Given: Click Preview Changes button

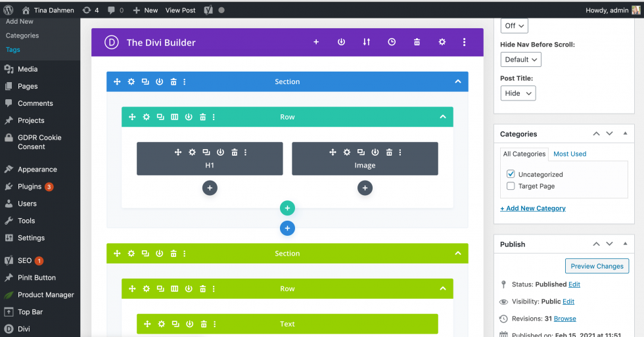Looking at the screenshot, I should click(x=597, y=266).
